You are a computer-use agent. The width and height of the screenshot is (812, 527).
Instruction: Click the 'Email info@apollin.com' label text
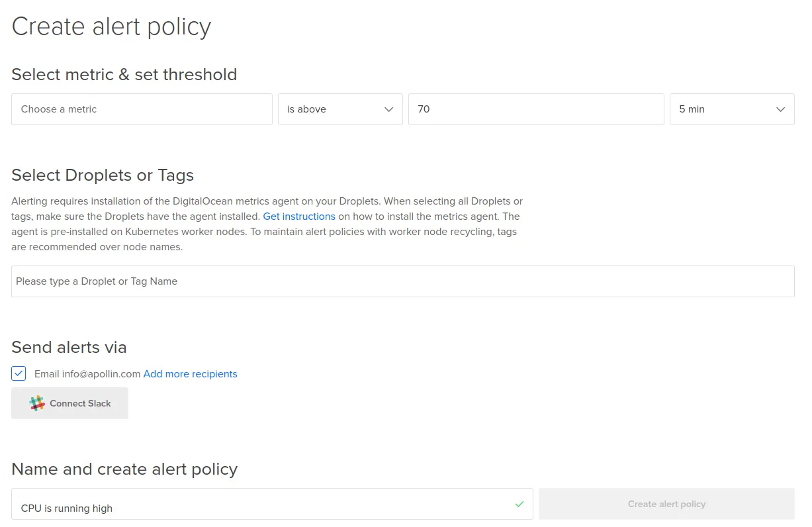click(87, 374)
